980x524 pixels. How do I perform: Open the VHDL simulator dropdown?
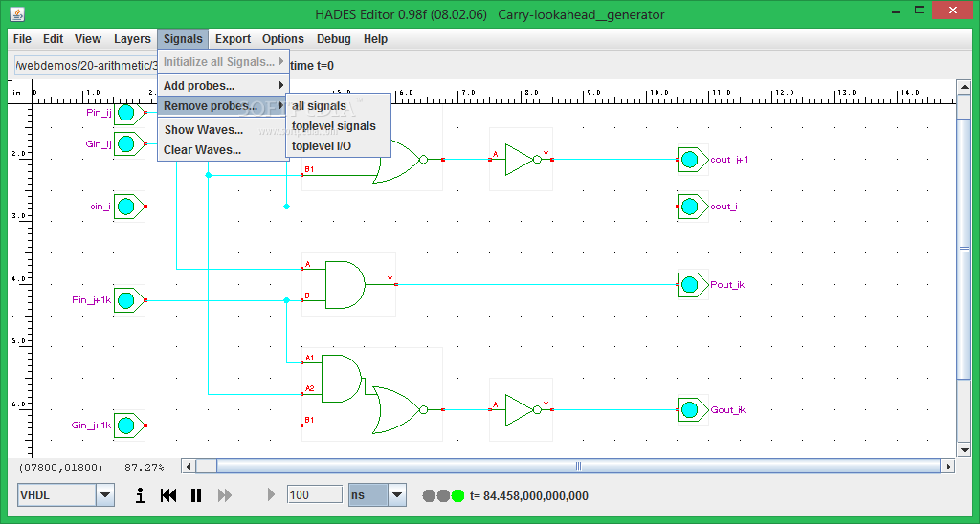point(105,495)
